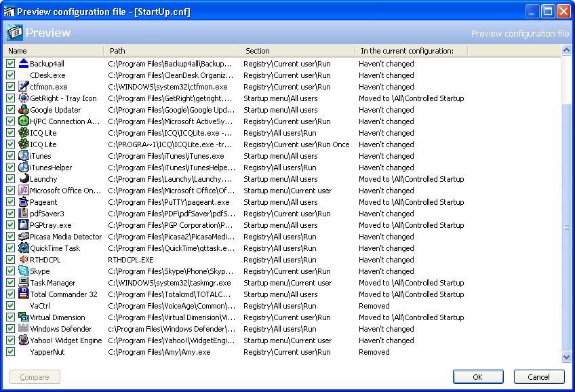The width and height of the screenshot is (575, 392).
Task: Select the GetRight - Tray Icon icon
Action: (24, 98)
